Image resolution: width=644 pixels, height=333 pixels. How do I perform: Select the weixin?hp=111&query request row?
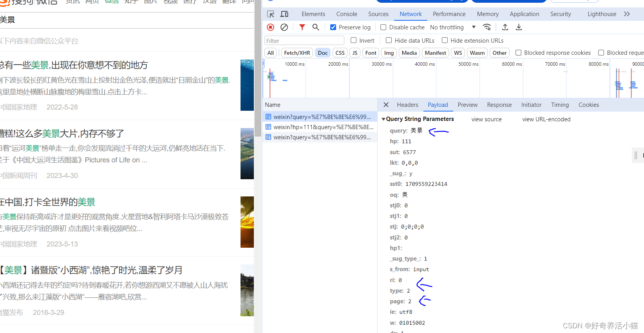(x=320, y=127)
